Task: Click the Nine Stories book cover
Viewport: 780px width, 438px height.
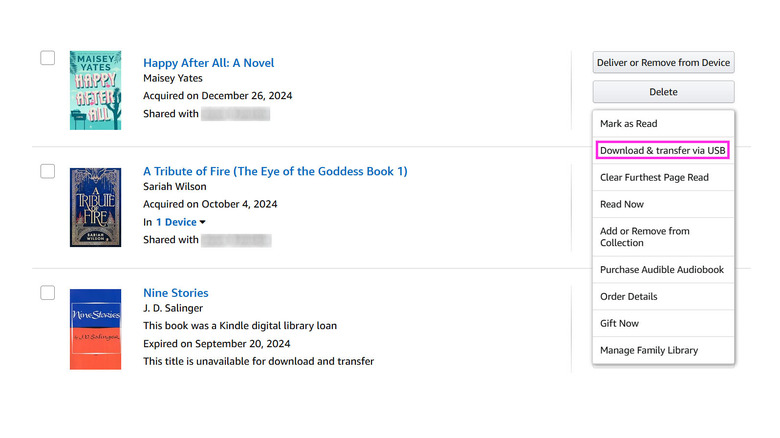Action: (x=95, y=329)
